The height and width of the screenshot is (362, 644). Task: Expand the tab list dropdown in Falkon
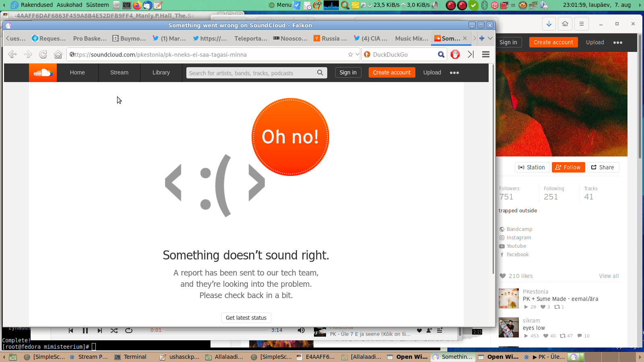[490, 38]
